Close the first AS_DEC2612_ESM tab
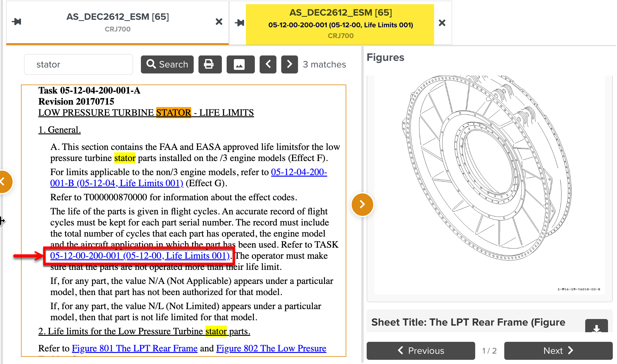 tap(219, 22)
